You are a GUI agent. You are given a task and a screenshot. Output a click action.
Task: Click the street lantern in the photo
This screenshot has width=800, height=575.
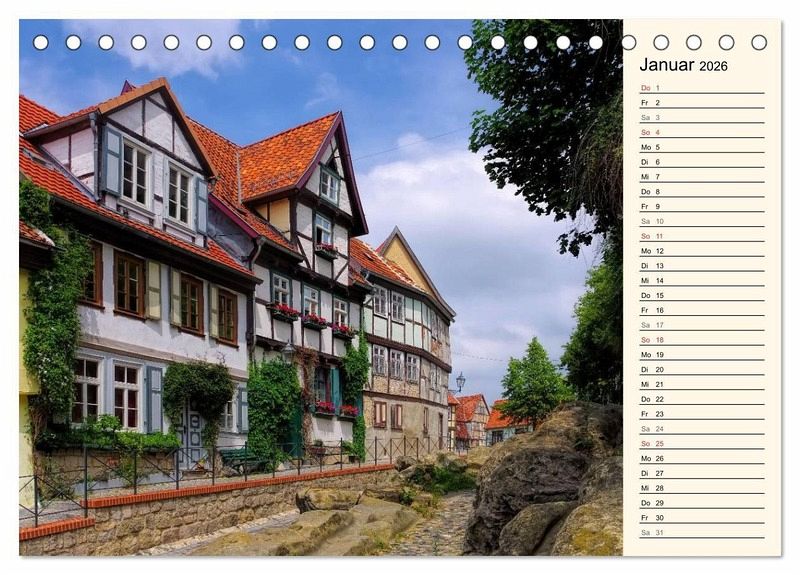[x=461, y=382]
